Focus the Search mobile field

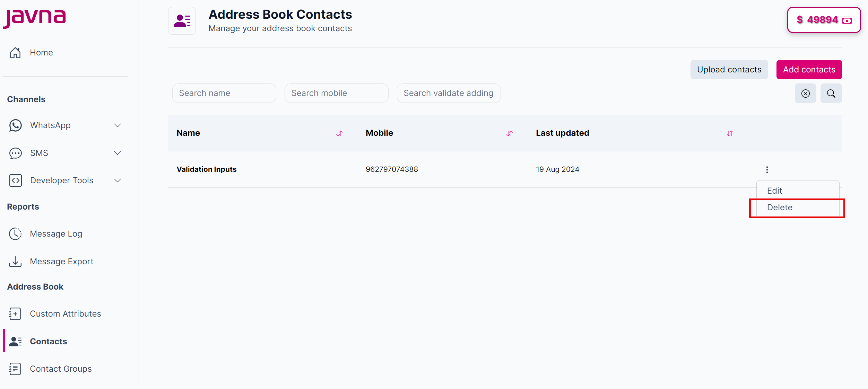[x=336, y=93]
